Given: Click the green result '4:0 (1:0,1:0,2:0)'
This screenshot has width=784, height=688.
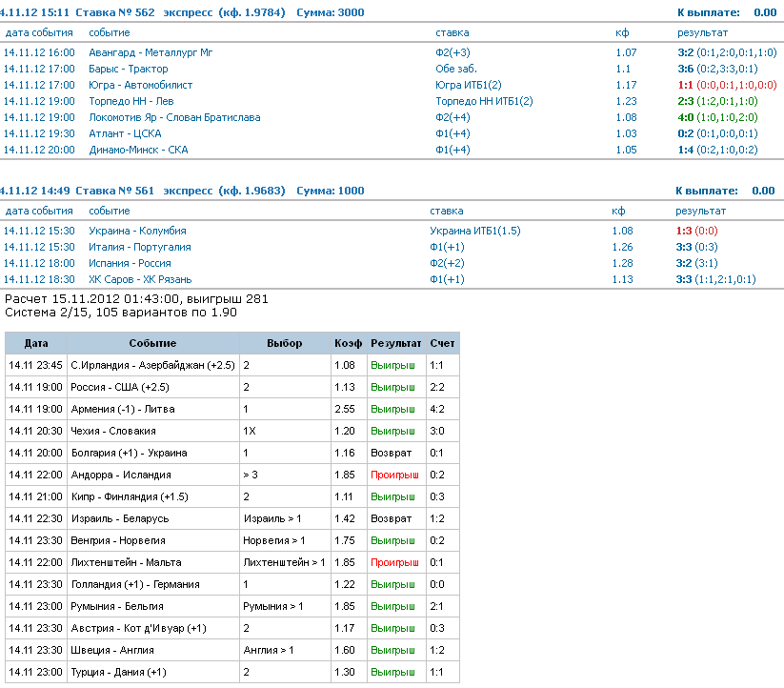Looking at the screenshot, I should click(x=717, y=117).
